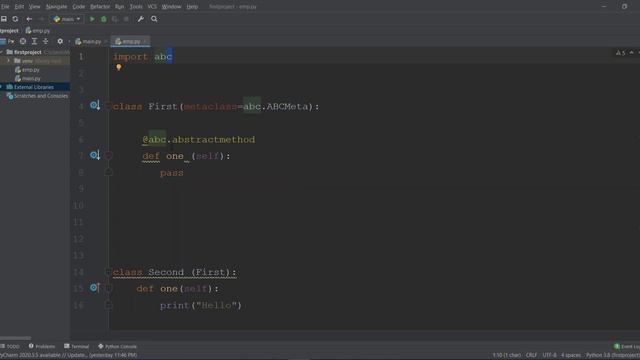Image resolution: width=640 pixels, height=360 pixels.
Task: Open the 'main' run configuration dropdown
Action: tap(67, 19)
